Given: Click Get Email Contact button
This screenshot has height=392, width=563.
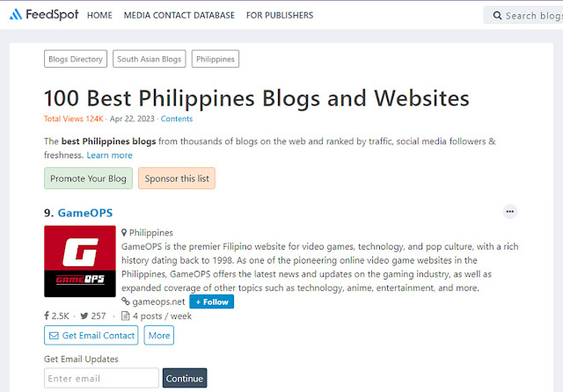Looking at the screenshot, I should (91, 336).
